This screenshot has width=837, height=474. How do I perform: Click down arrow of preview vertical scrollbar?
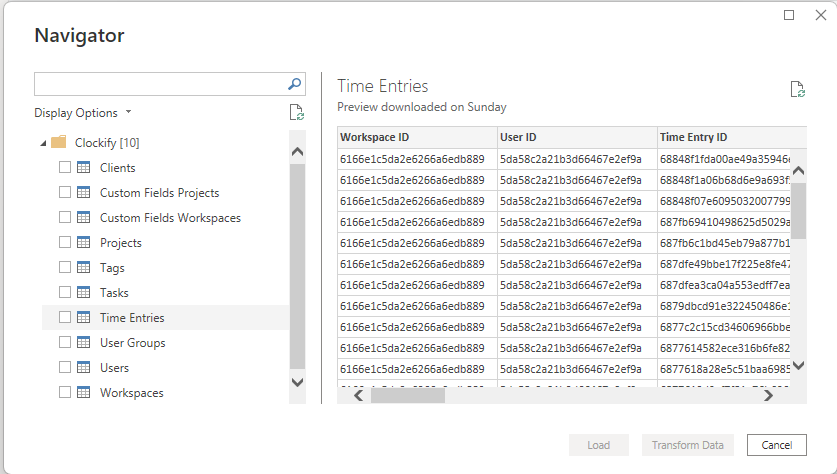(x=799, y=366)
